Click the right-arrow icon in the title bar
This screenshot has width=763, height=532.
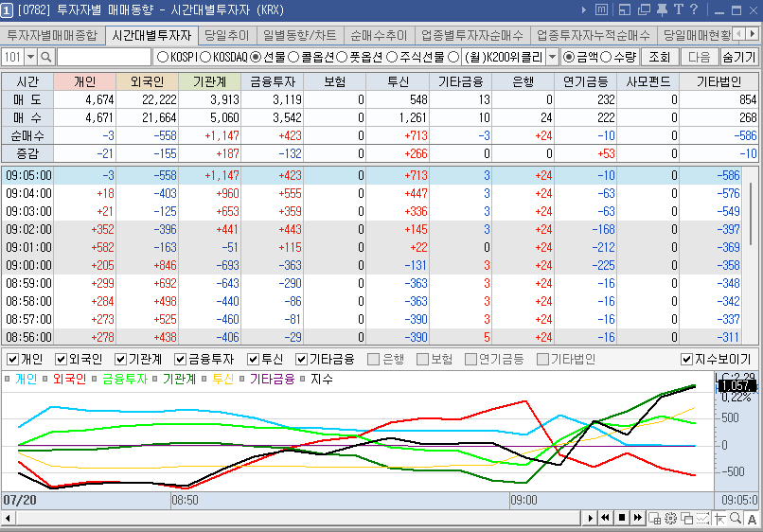tap(583, 9)
